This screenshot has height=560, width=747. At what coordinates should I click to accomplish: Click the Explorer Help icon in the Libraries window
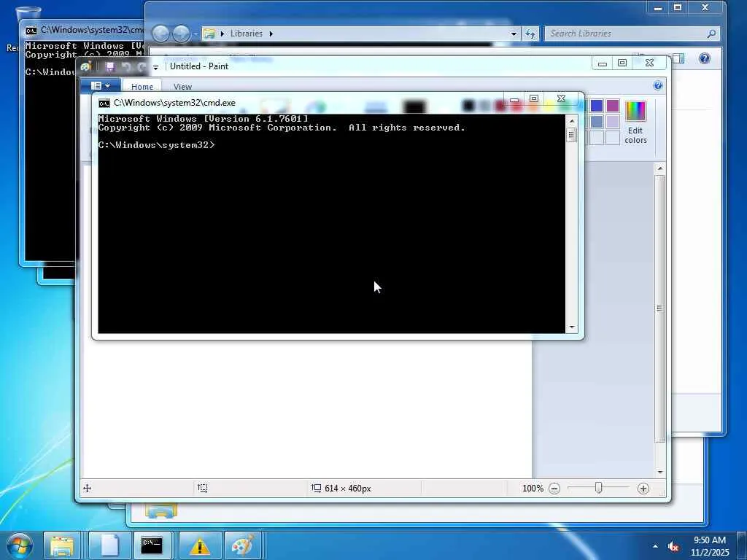point(705,58)
